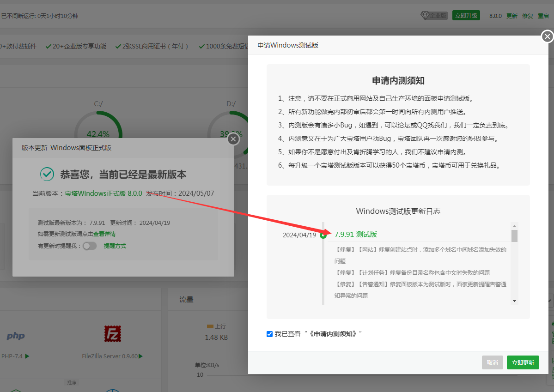Viewport: 554px width, 392px height.
Task: Click the 取消 button
Action: 492,363
